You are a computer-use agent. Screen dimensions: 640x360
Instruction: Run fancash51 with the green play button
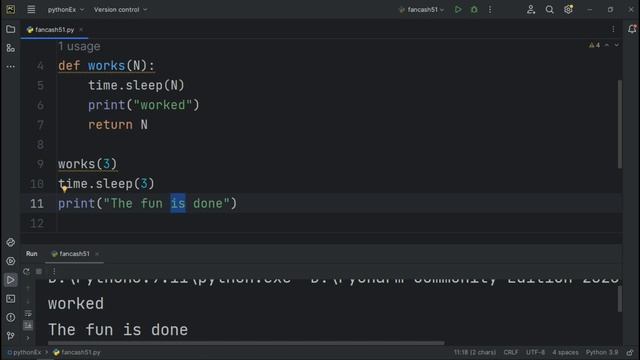tap(458, 9)
